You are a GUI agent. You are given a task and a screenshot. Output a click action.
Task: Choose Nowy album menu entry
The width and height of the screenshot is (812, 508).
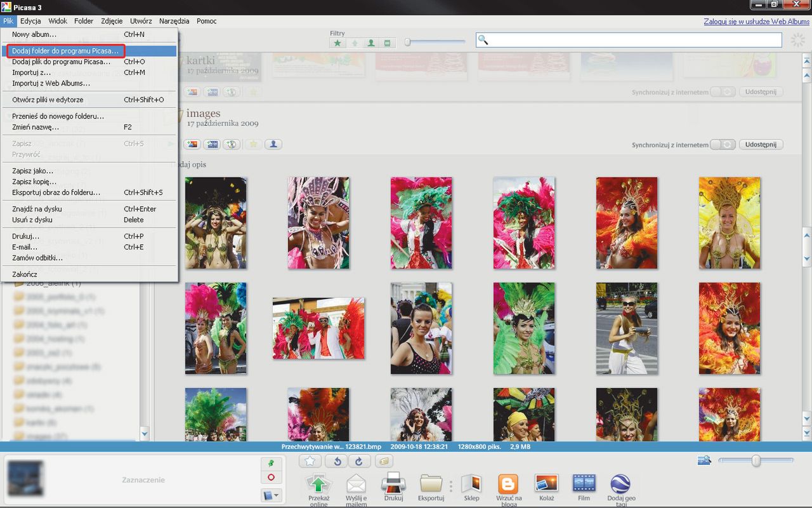click(x=89, y=34)
